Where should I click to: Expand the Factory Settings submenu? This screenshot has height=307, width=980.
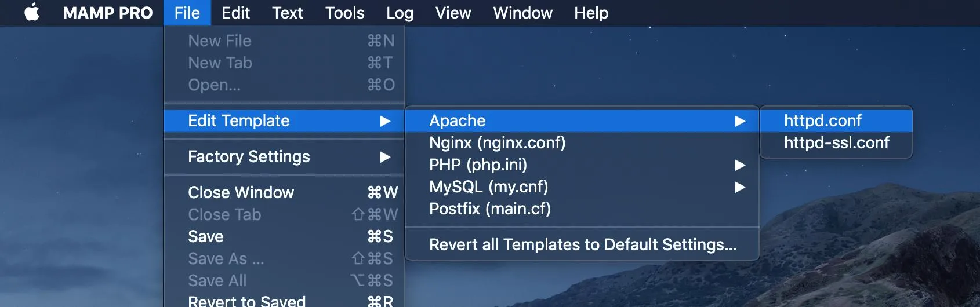(284, 156)
